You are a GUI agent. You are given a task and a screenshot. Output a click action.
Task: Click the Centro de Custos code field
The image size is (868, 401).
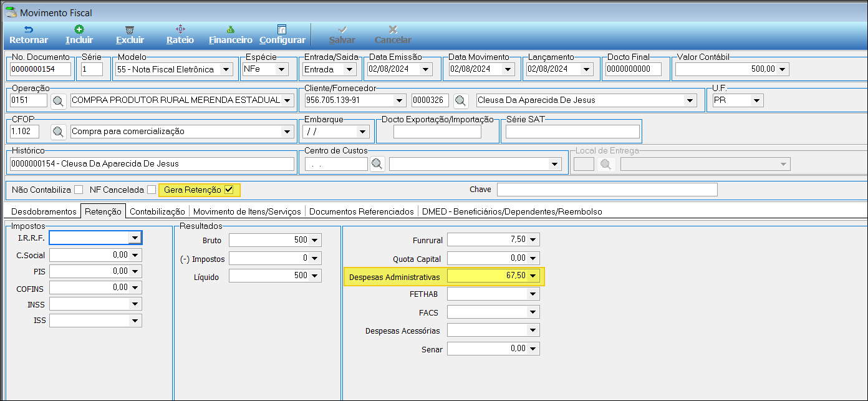pos(336,164)
